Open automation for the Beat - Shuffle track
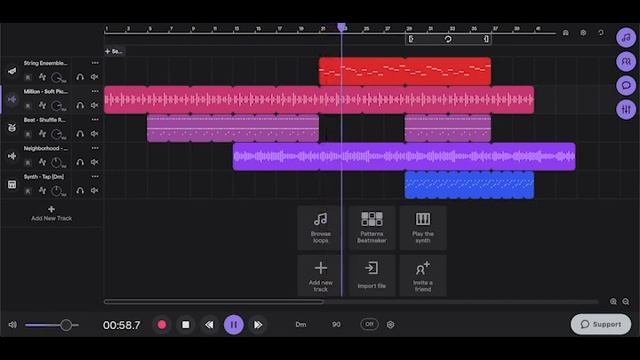Image resolution: width=640 pixels, height=360 pixels. [42, 134]
